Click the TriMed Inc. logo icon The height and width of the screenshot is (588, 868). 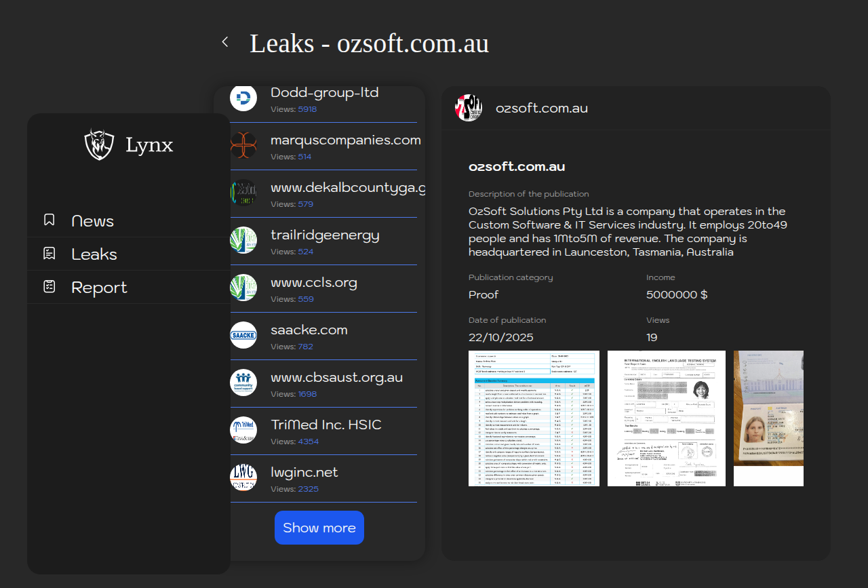coord(243,430)
